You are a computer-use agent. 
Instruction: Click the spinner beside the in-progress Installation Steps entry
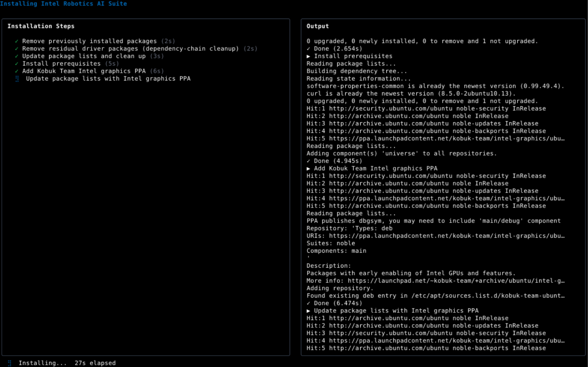point(17,79)
